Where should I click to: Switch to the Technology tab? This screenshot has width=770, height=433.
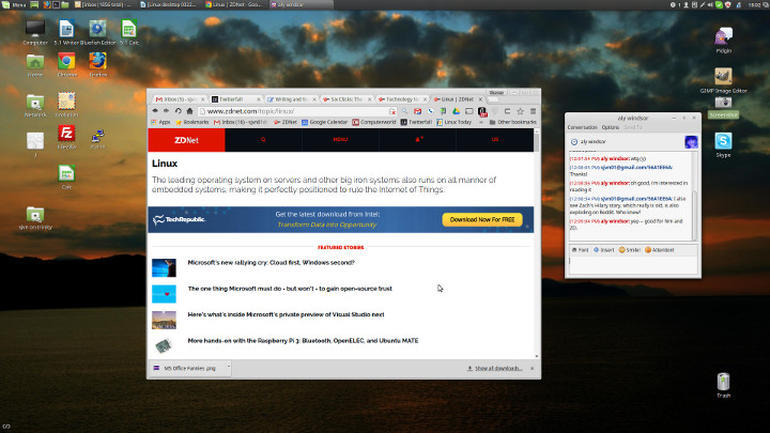click(402, 99)
